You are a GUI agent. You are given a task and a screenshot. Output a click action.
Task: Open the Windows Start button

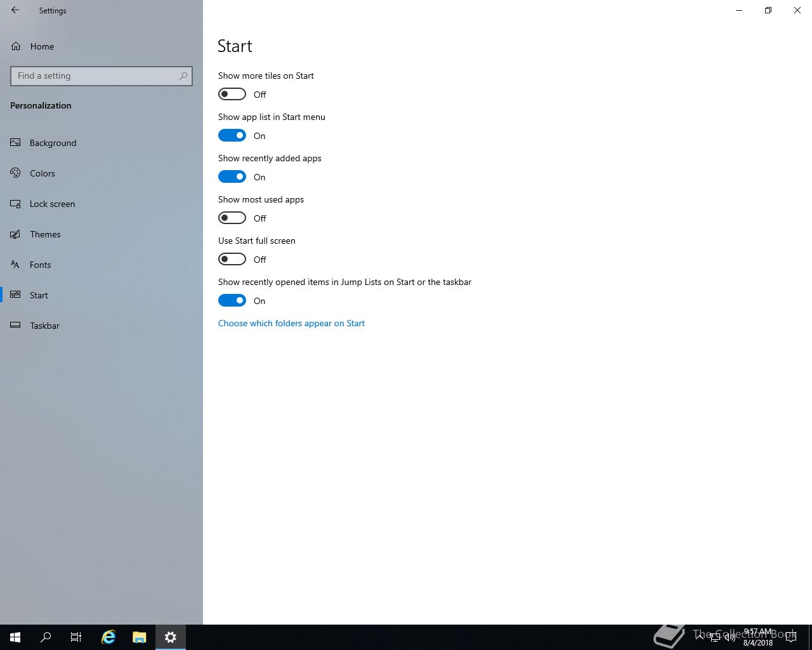pyautogui.click(x=15, y=637)
